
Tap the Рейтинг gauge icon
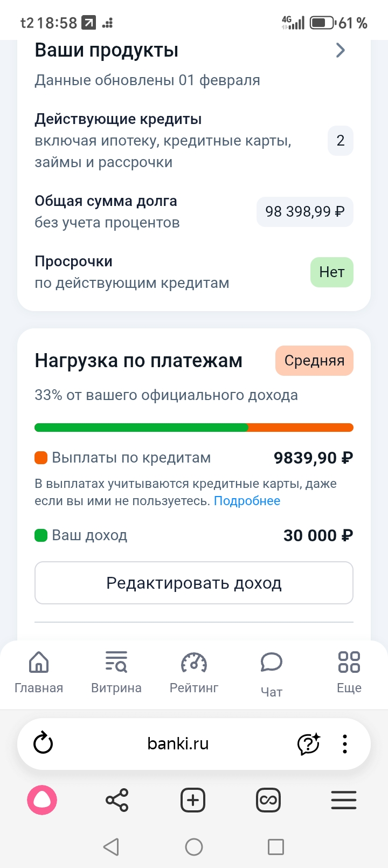coord(194,662)
